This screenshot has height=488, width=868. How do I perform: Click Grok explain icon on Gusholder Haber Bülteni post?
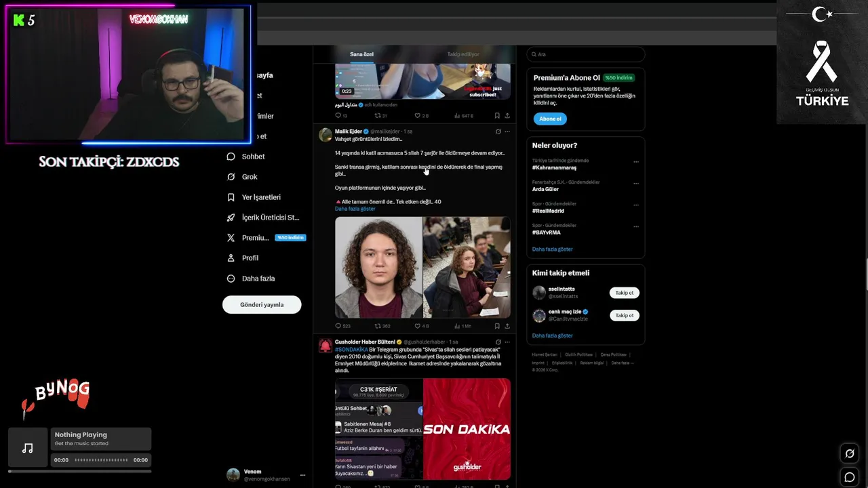(498, 342)
